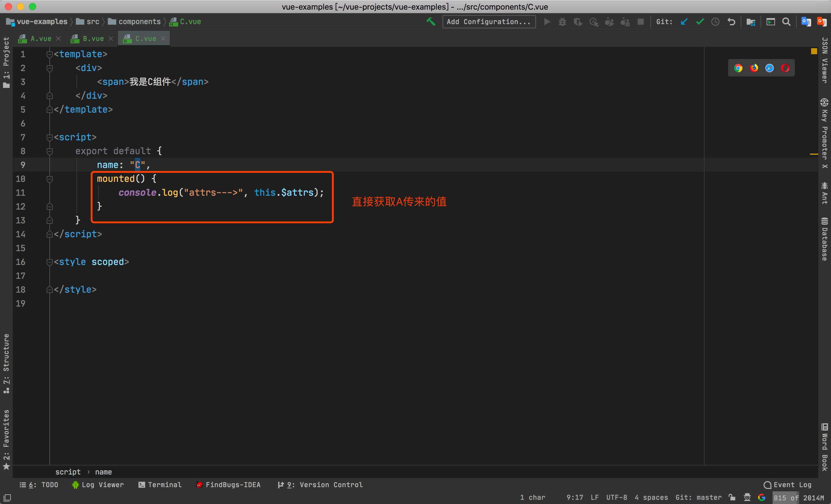Open the Database side panel

825,239
